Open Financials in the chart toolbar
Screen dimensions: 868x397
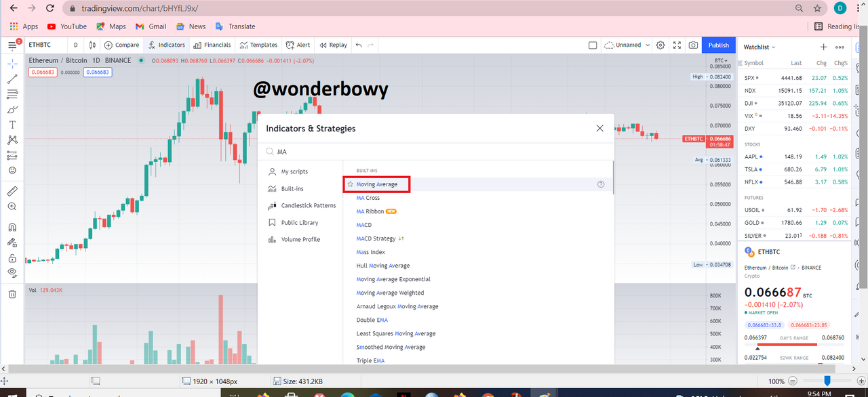(x=212, y=45)
